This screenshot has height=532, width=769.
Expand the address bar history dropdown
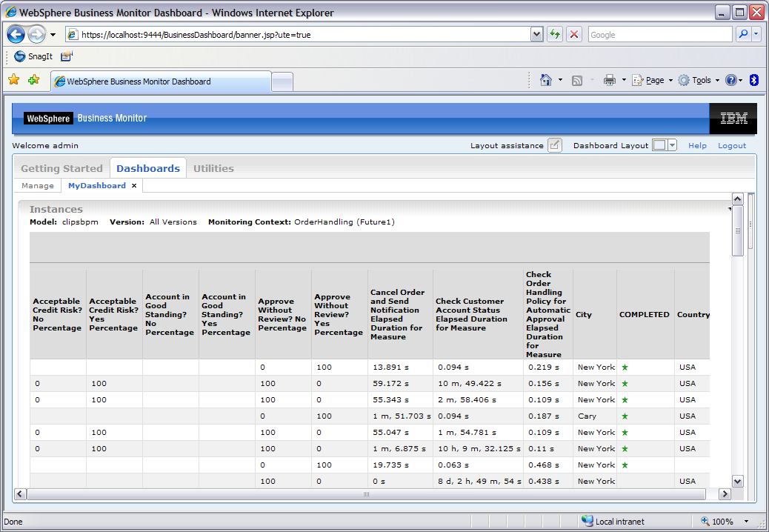tap(537, 34)
